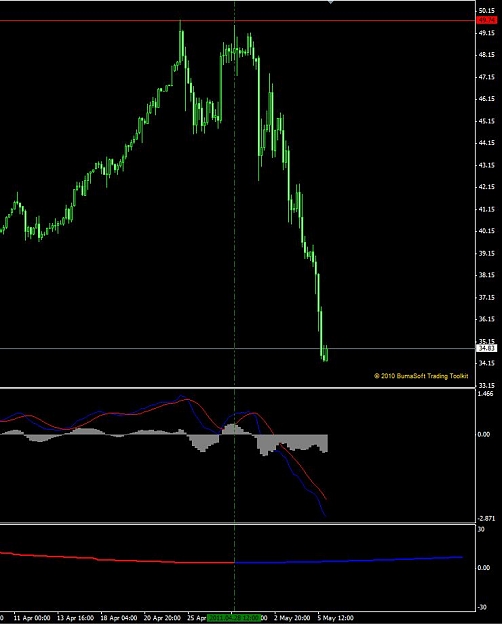The height and width of the screenshot is (625, 502).
Task: Click the 46.15 price axis label
Action: [487, 98]
